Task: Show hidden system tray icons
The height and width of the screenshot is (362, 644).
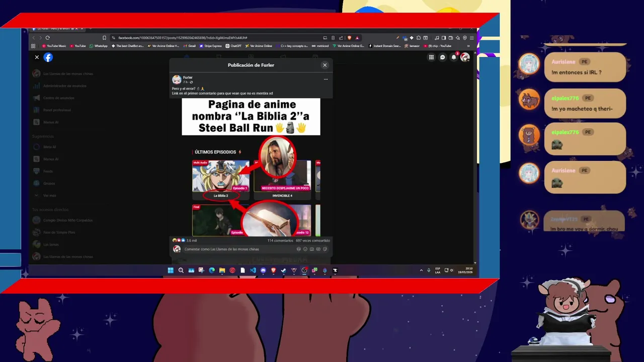Action: coord(421,270)
